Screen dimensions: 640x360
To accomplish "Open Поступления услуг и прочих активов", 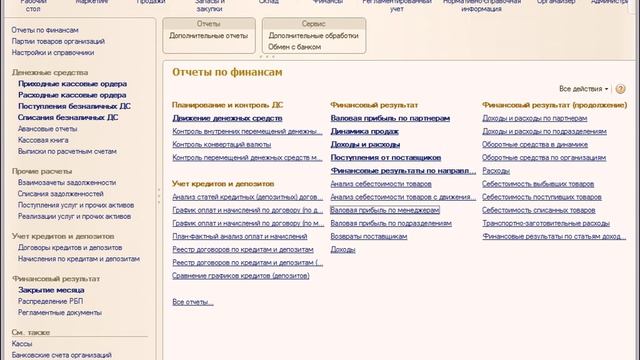I will click(76, 205).
